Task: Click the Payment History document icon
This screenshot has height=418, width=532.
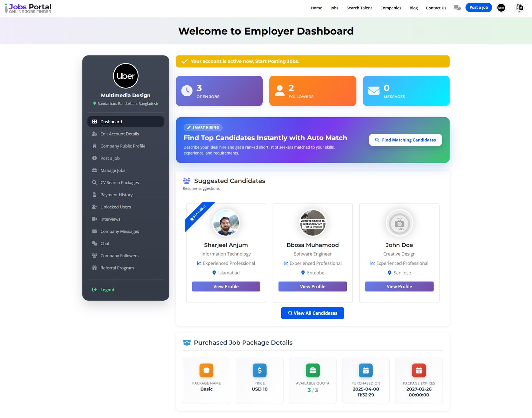Action: coord(94,195)
